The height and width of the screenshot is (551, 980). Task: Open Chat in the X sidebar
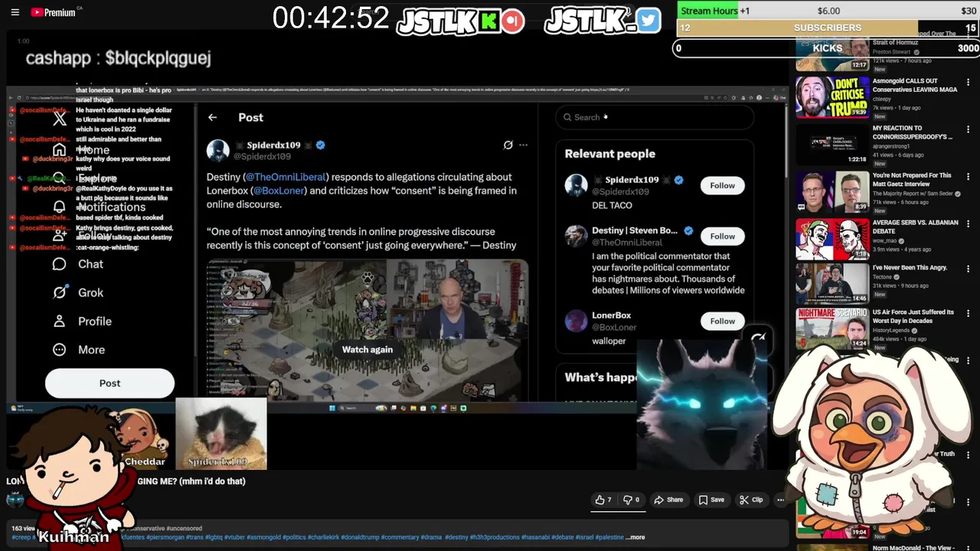coord(78,264)
